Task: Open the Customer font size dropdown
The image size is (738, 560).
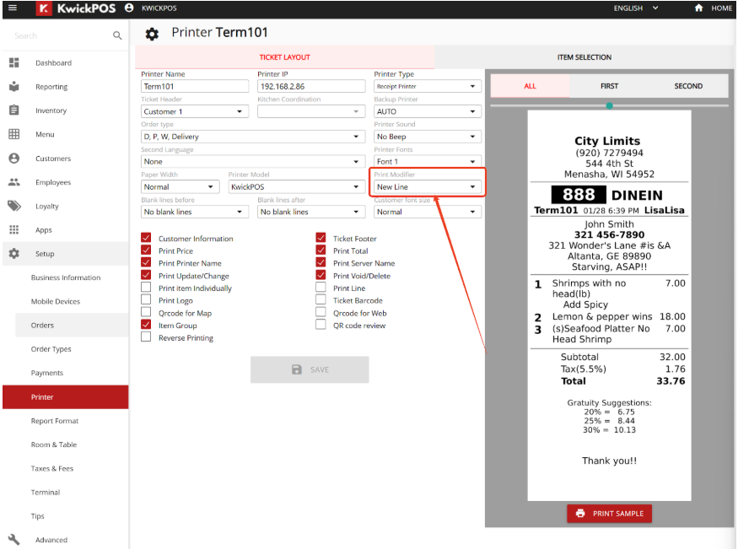Action: [428, 212]
